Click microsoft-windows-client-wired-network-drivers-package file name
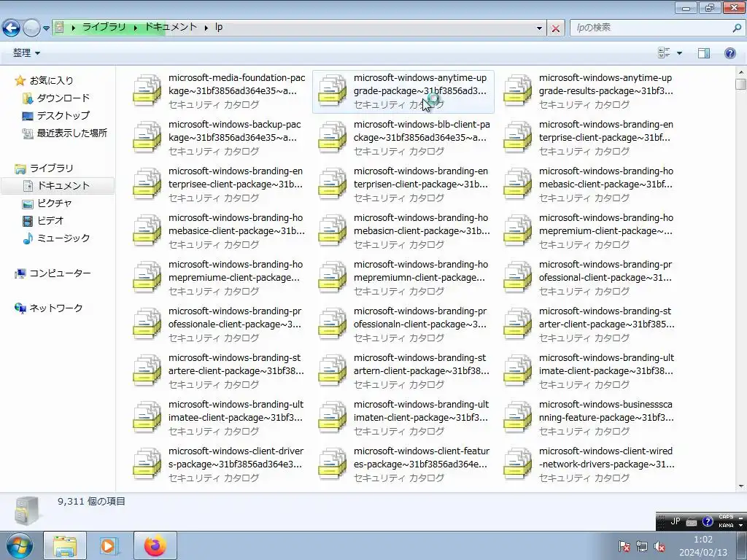Image resolution: width=747 pixels, height=560 pixels. tap(607, 458)
